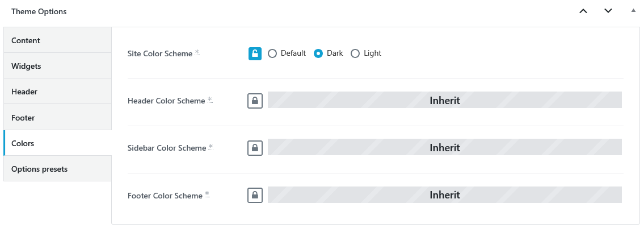The image size is (644, 228).
Task: Go to the Options presets tab
Action: pos(57,169)
